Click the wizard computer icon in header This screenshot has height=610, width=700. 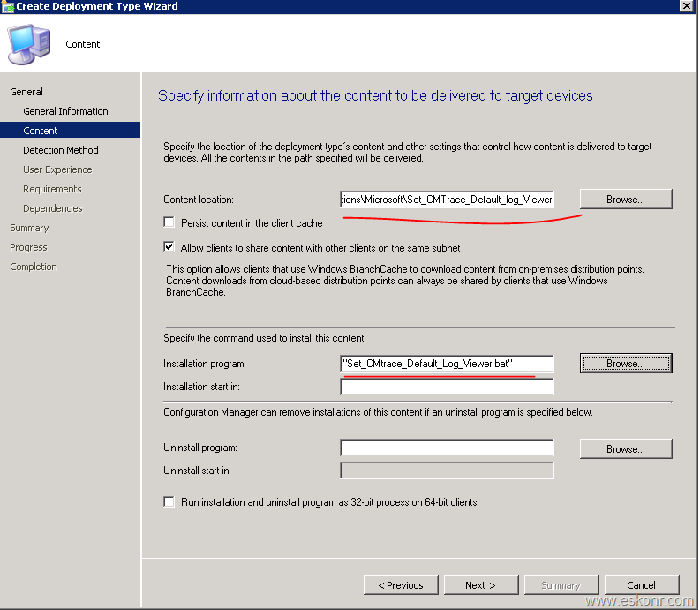[x=28, y=43]
